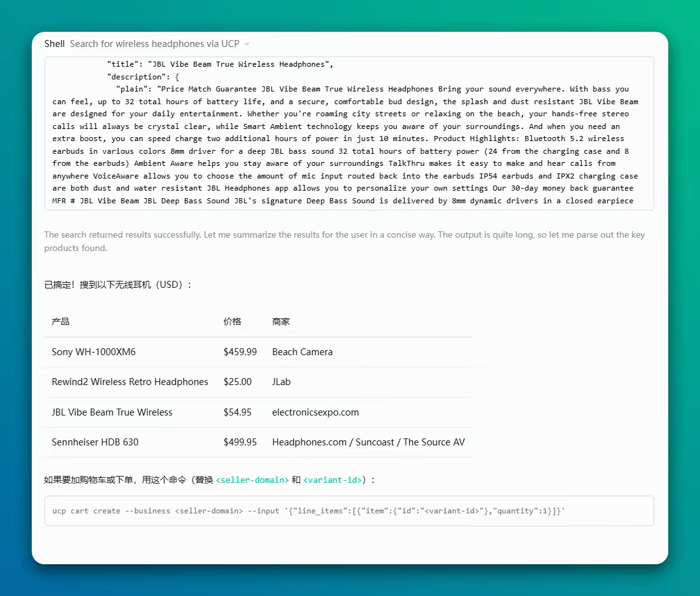Select the Sony WH-1000XM6 row
The image size is (700, 596).
tap(259, 352)
